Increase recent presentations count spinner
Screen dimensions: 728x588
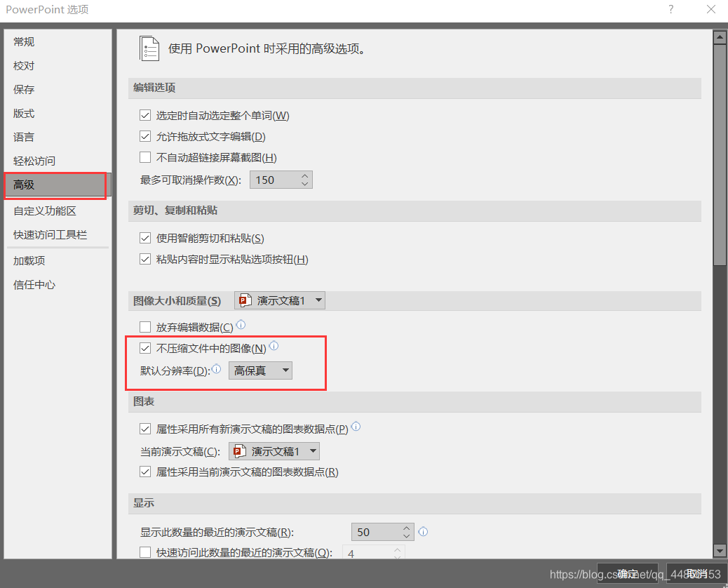(406, 528)
